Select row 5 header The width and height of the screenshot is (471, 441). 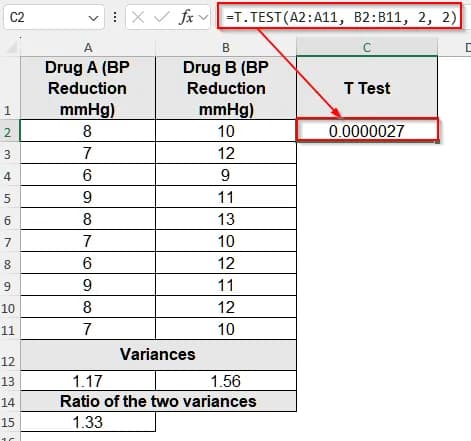point(10,197)
